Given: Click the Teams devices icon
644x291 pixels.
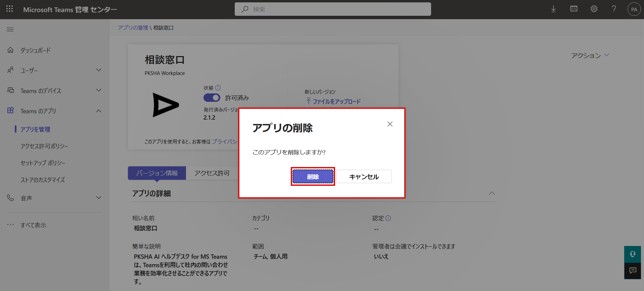Looking at the screenshot, I should [x=10, y=90].
